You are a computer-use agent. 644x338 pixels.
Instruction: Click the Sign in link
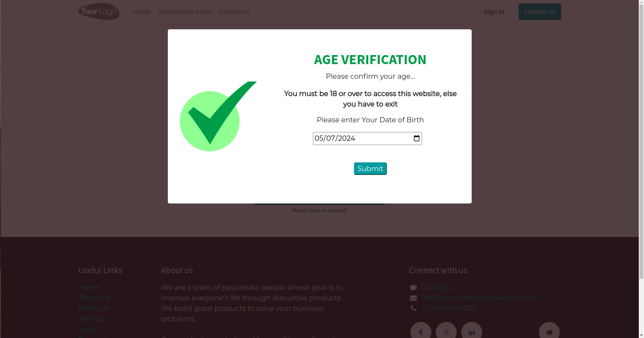click(494, 11)
